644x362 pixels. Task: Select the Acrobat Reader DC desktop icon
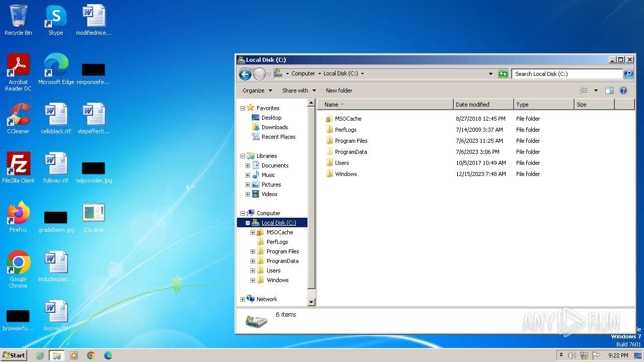point(18,72)
